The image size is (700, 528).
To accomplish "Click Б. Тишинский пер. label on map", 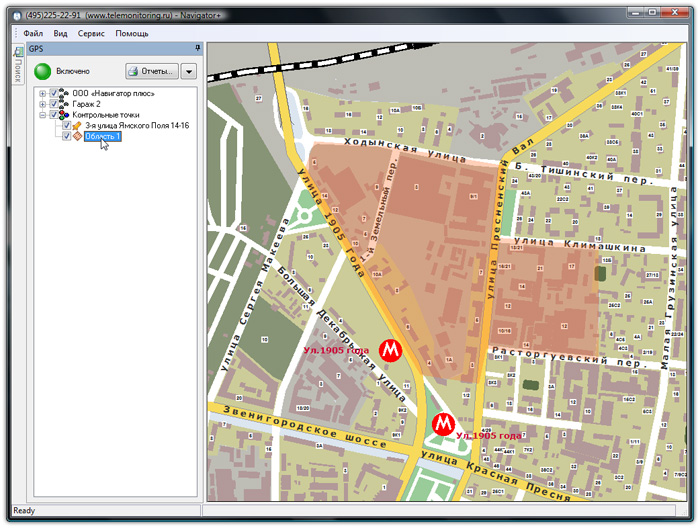I will point(584,174).
